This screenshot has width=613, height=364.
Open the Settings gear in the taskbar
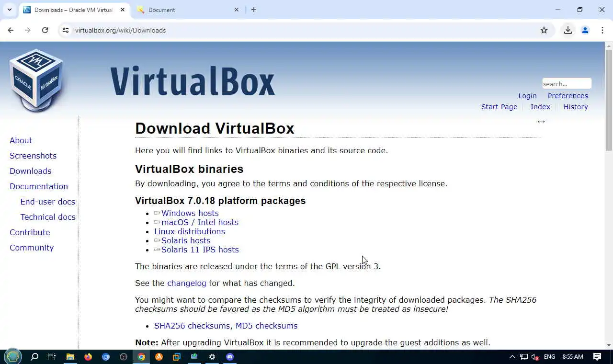[212, 357]
